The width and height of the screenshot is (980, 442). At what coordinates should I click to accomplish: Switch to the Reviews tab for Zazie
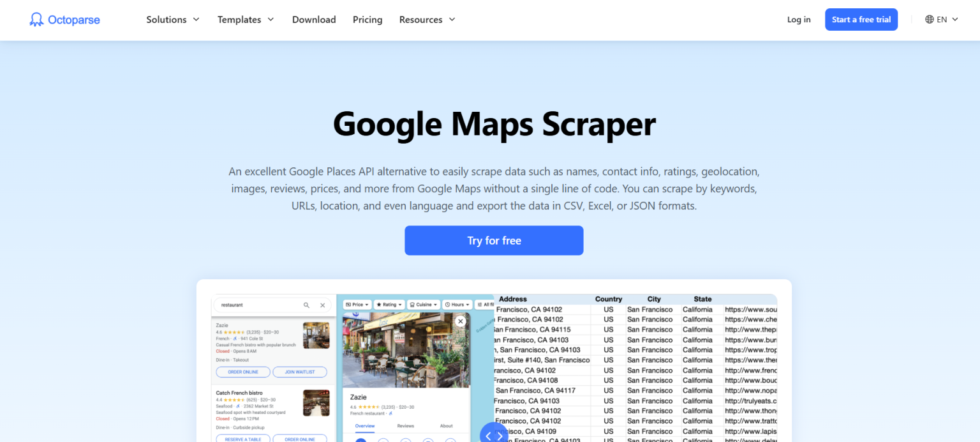point(406,425)
